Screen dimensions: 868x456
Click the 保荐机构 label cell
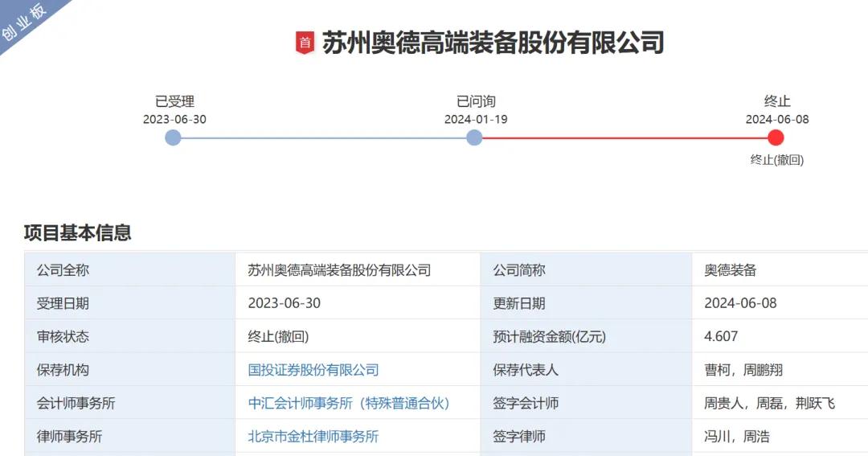[130, 370]
